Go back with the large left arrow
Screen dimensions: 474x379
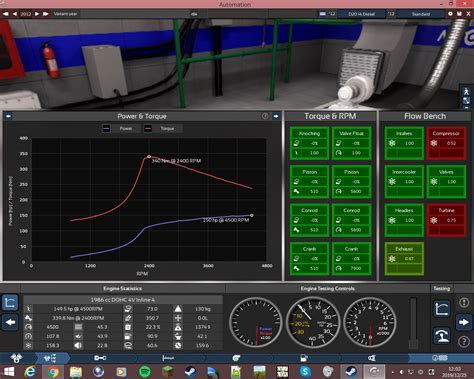(10, 322)
